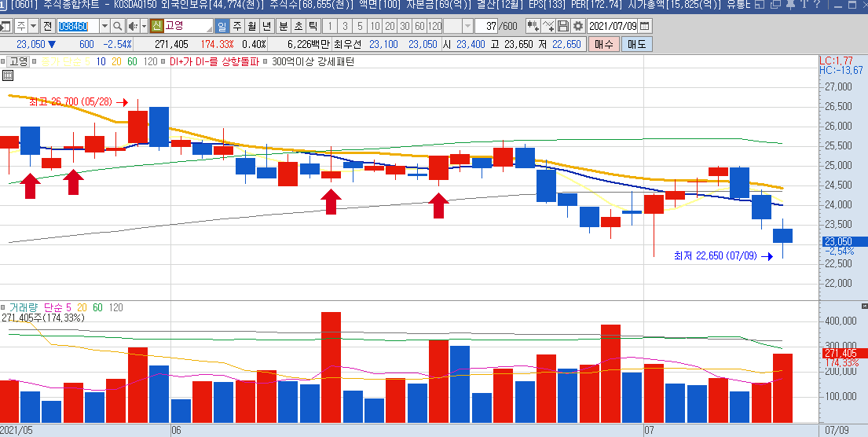Select the 주 weekly period
The width and height of the screenshot is (868, 437).
point(237,26)
